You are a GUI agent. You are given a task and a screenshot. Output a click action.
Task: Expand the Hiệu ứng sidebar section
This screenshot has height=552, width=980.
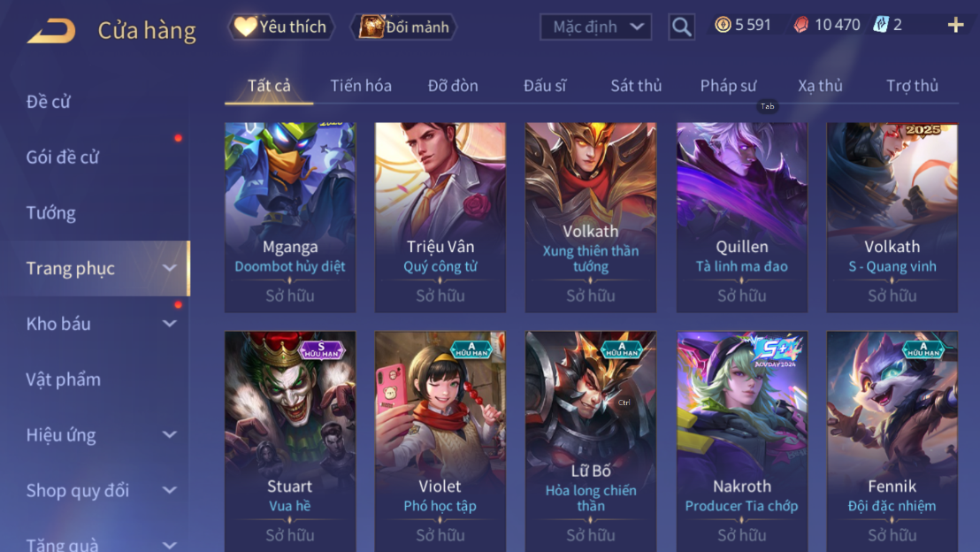169,434
